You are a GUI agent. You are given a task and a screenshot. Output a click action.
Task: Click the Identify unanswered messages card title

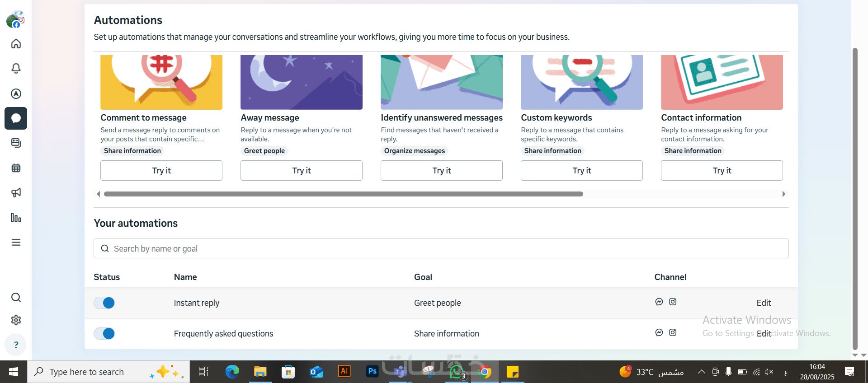click(x=442, y=117)
